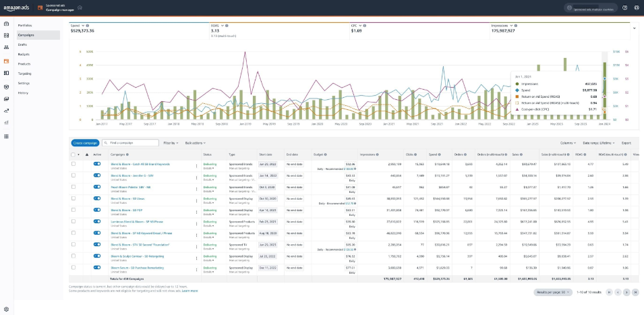Select all campaigns header checkbox
The height and width of the screenshot is (315, 644).
[73, 154]
